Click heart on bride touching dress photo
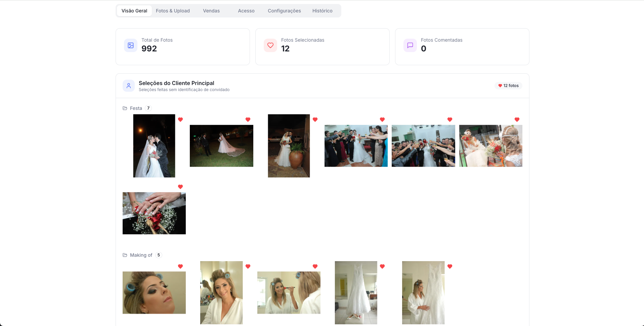This screenshot has width=644, height=326. pos(450,267)
